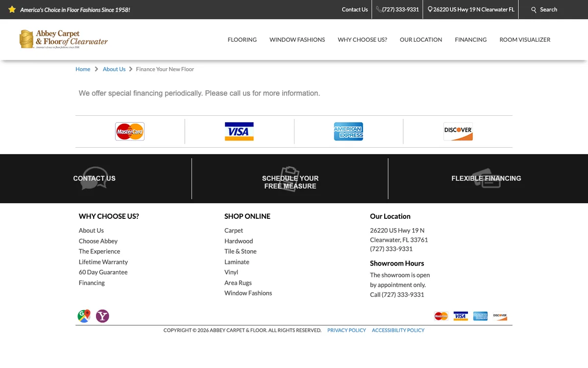Screen dimensions: 588x368
Task: Open the Why Choose Us? menu
Action: click(x=362, y=40)
